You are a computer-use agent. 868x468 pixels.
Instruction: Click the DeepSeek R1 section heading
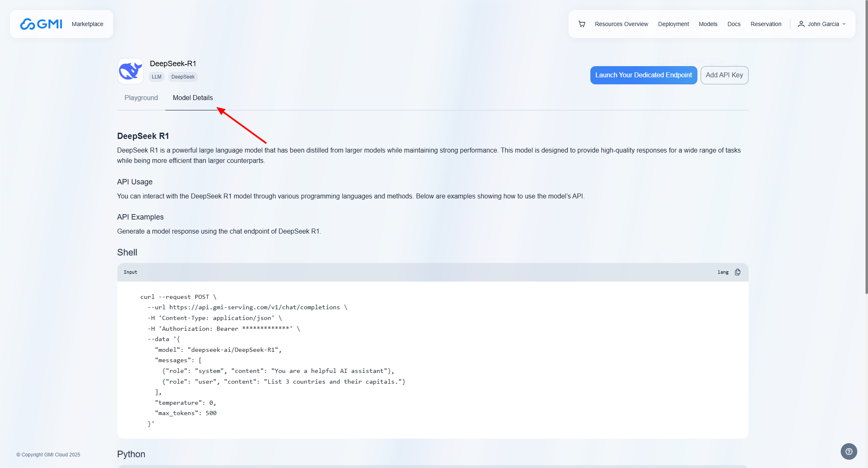coord(143,136)
